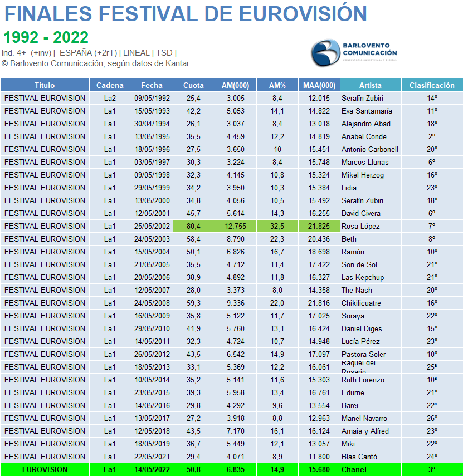Click the AM% column header

[277, 85]
